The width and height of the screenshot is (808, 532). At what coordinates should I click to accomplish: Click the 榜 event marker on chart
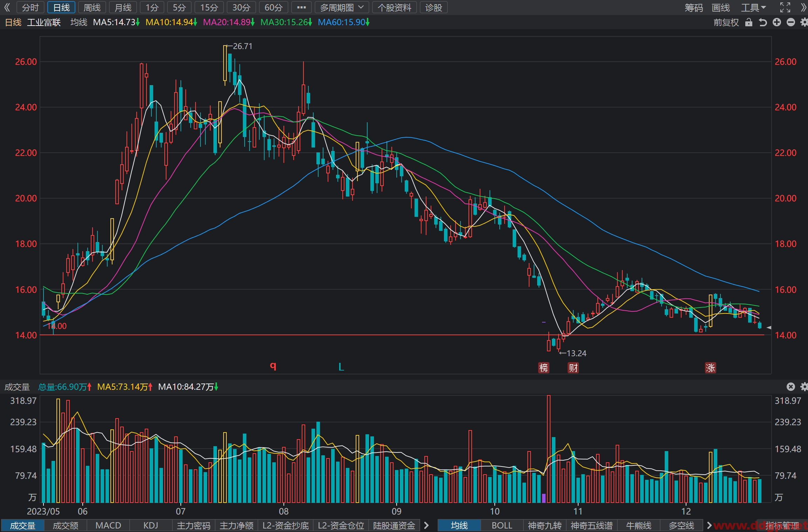click(543, 368)
